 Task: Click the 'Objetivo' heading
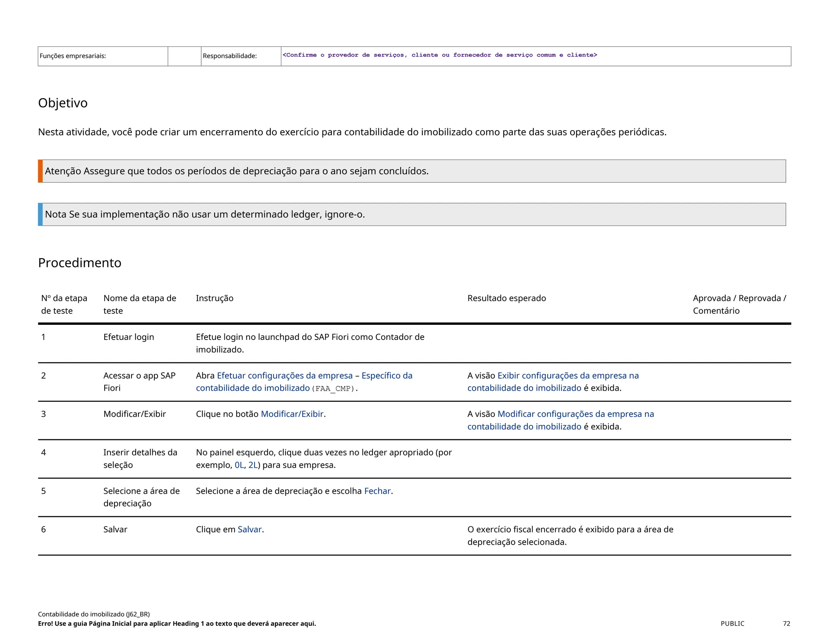pos(63,103)
